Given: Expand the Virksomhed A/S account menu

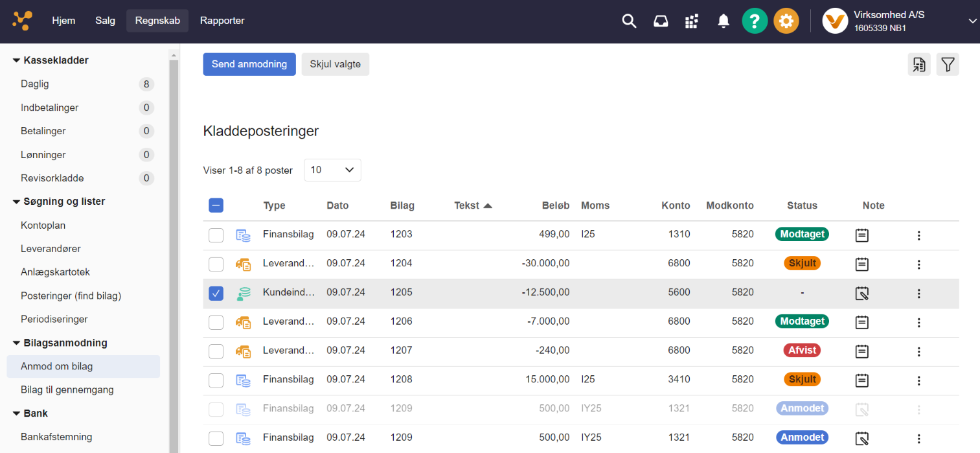Looking at the screenshot, I should tap(972, 21).
